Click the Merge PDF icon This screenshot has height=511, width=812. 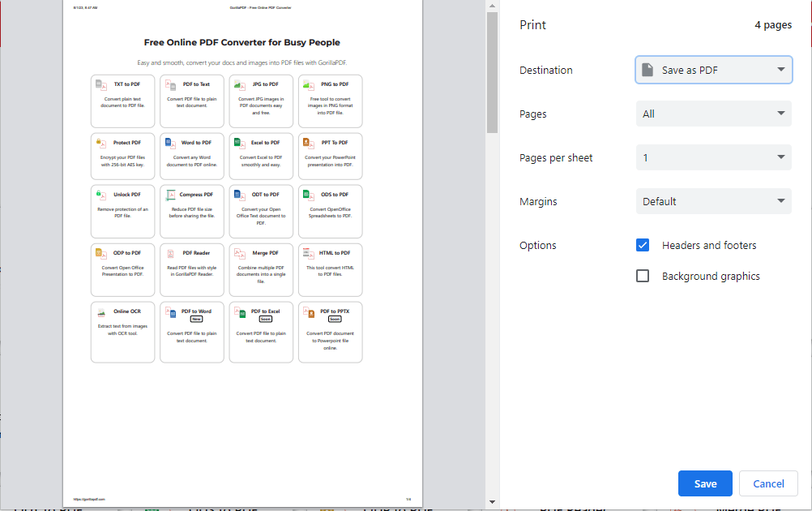click(240, 254)
